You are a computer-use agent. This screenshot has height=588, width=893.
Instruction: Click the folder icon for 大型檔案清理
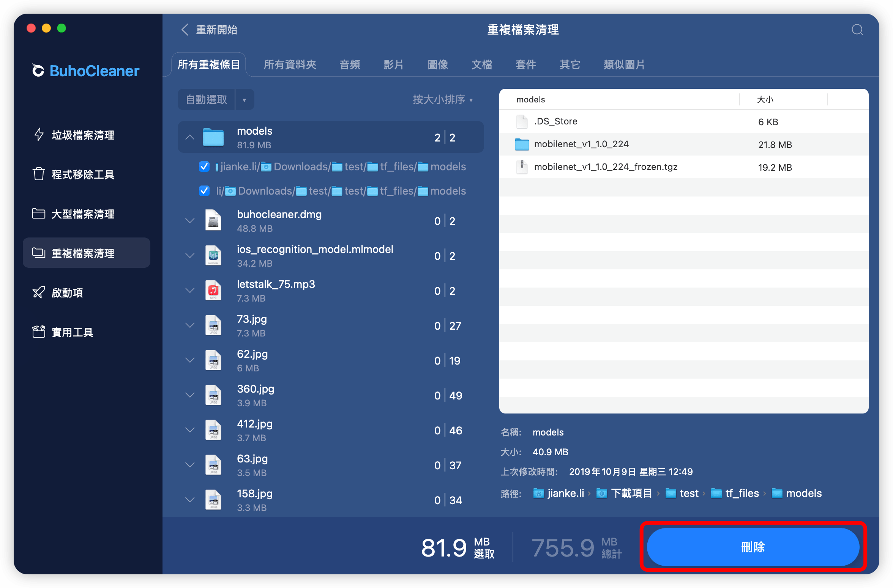[x=39, y=214]
